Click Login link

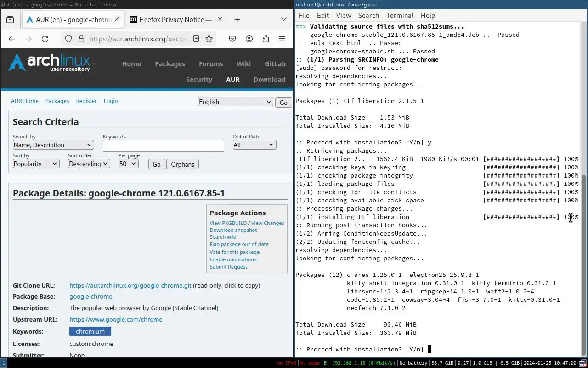111,101
